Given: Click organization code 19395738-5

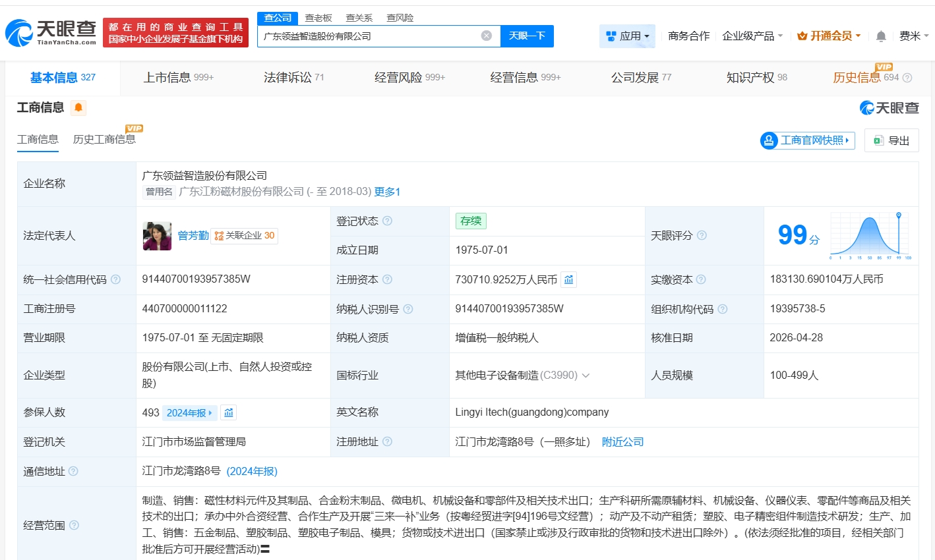Looking at the screenshot, I should (x=797, y=309).
